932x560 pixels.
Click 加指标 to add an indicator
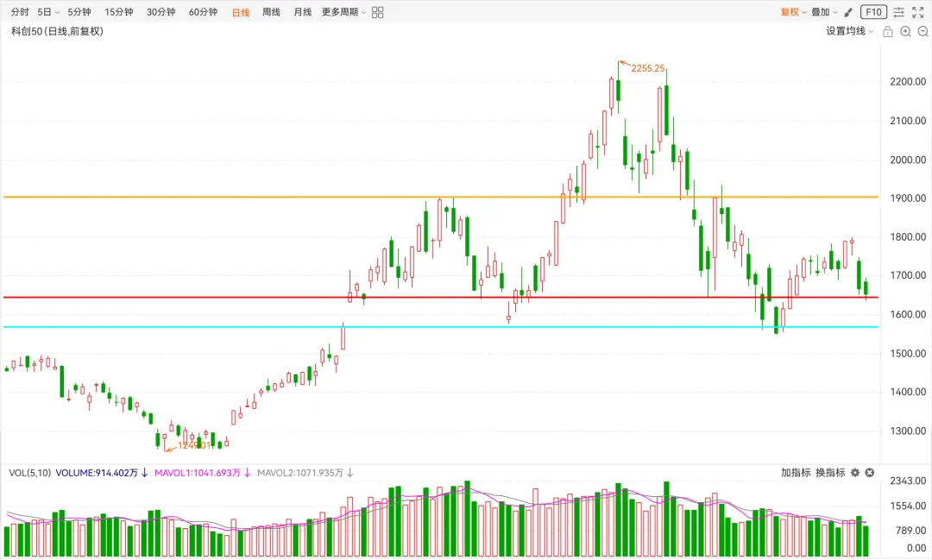click(x=796, y=473)
